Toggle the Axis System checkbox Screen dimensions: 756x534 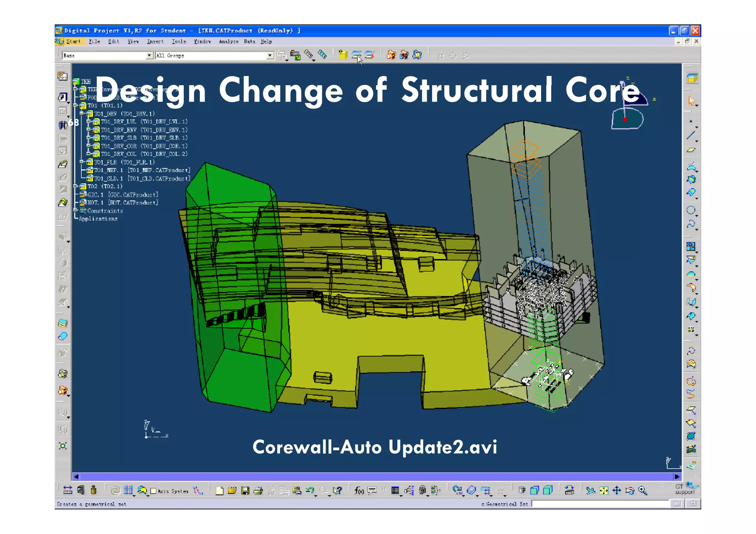[x=153, y=491]
